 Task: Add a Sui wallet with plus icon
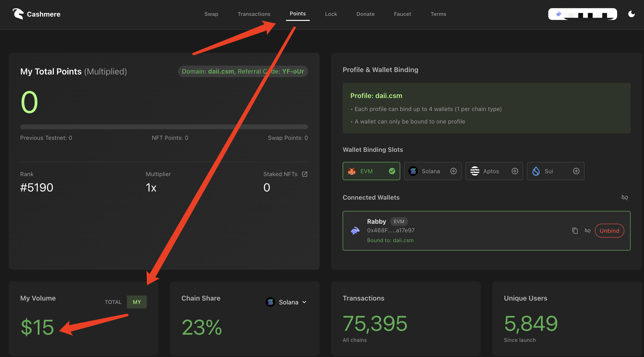576,171
